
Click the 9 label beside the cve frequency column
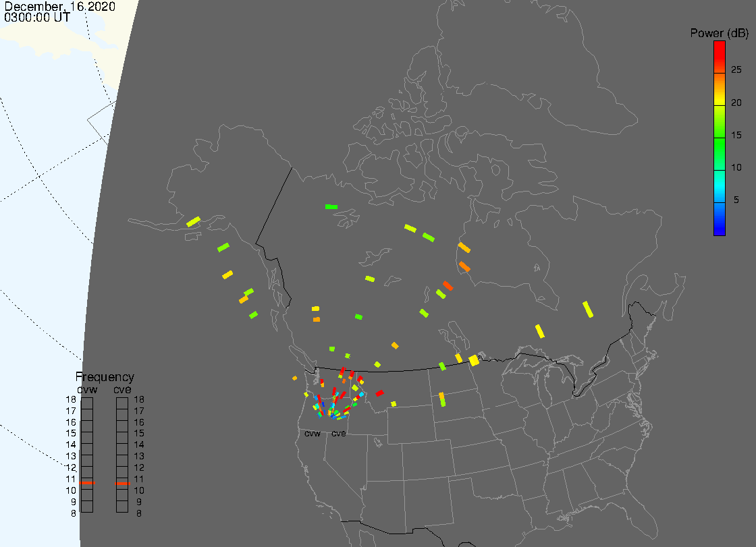[139, 502]
